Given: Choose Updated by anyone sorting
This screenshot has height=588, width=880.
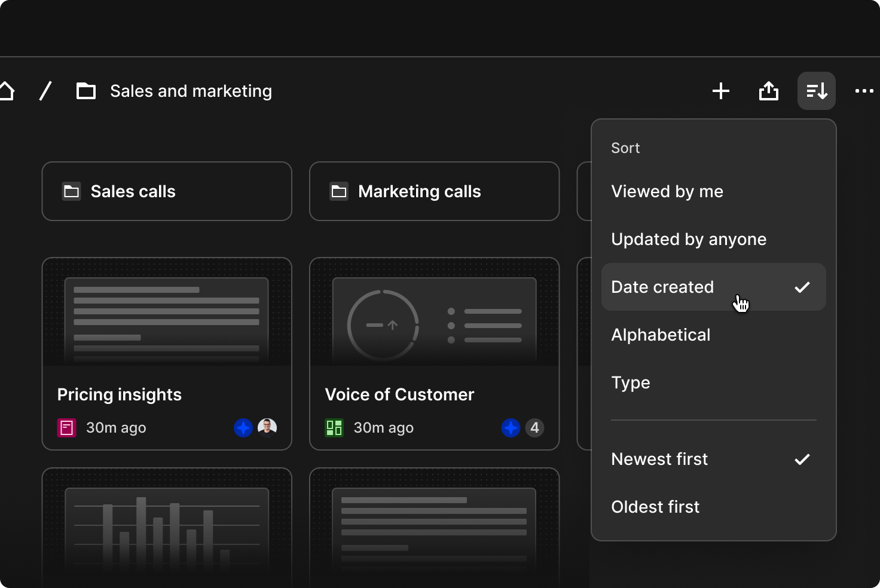Looking at the screenshot, I should tap(689, 239).
